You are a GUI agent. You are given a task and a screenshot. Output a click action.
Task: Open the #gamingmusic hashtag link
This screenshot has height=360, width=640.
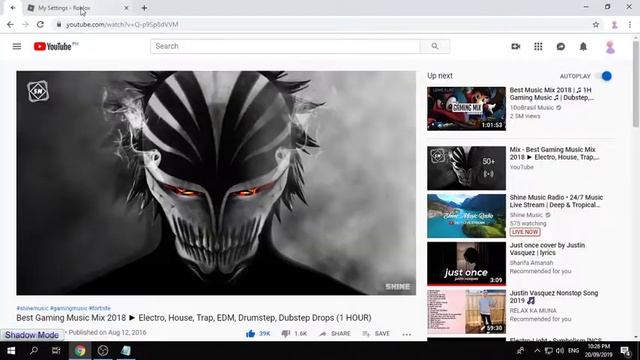point(69,308)
